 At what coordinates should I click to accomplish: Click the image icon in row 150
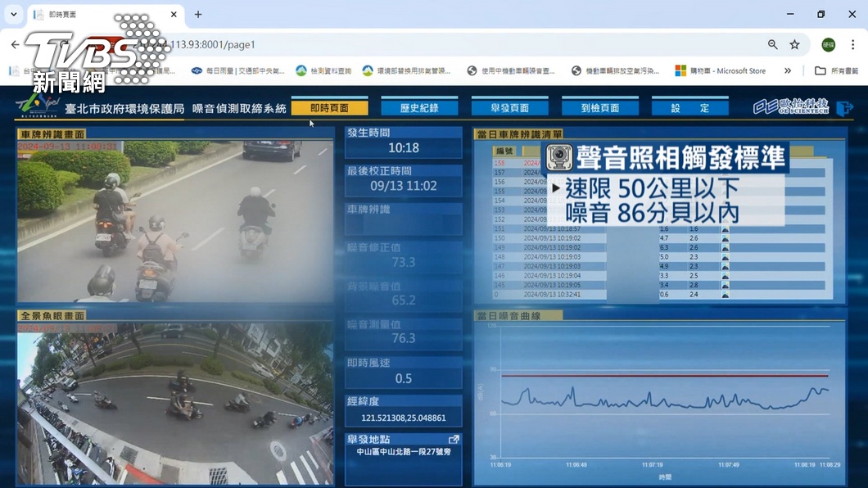tap(726, 238)
